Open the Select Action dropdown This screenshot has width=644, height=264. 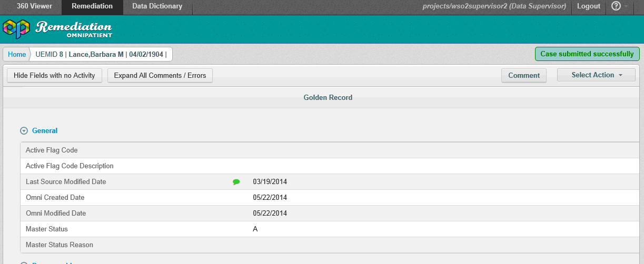596,75
